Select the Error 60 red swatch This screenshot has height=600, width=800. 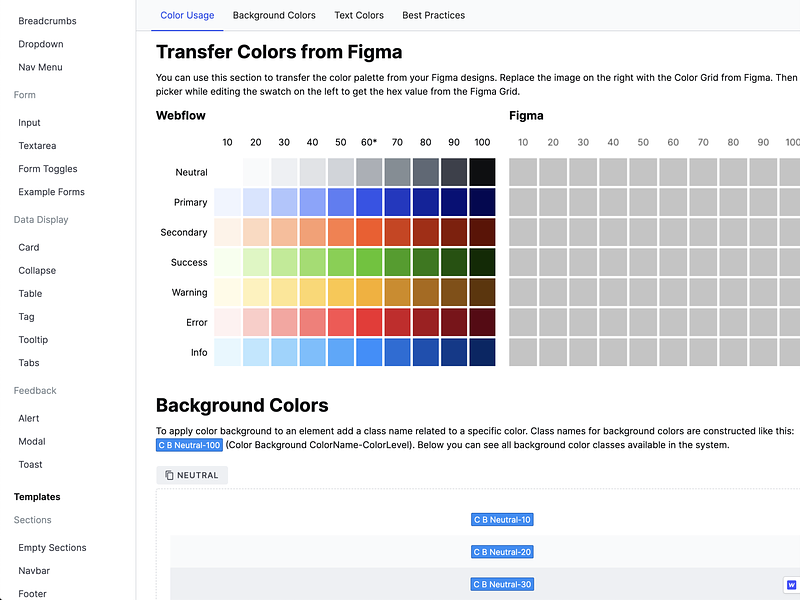[369, 322]
